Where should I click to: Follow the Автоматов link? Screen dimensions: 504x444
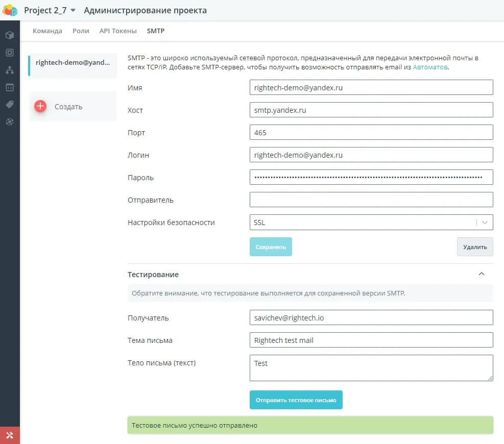[430, 67]
